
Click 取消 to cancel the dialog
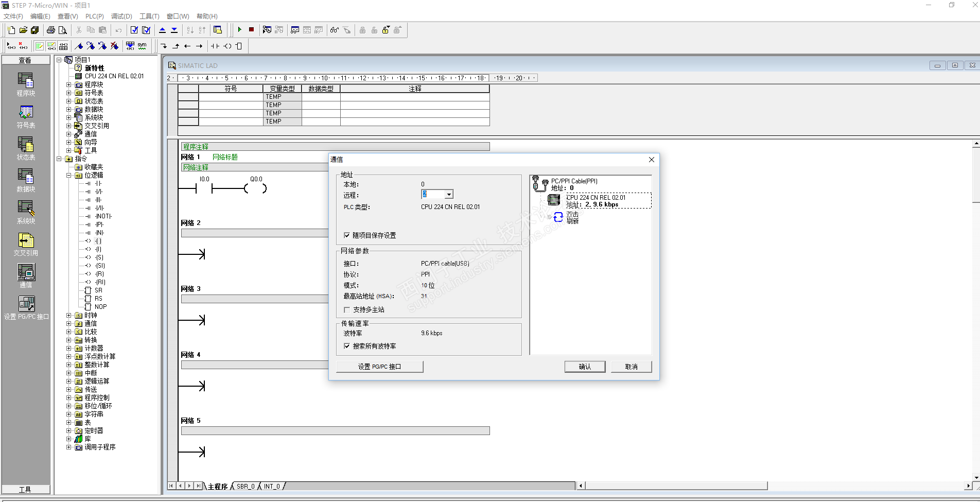(632, 367)
